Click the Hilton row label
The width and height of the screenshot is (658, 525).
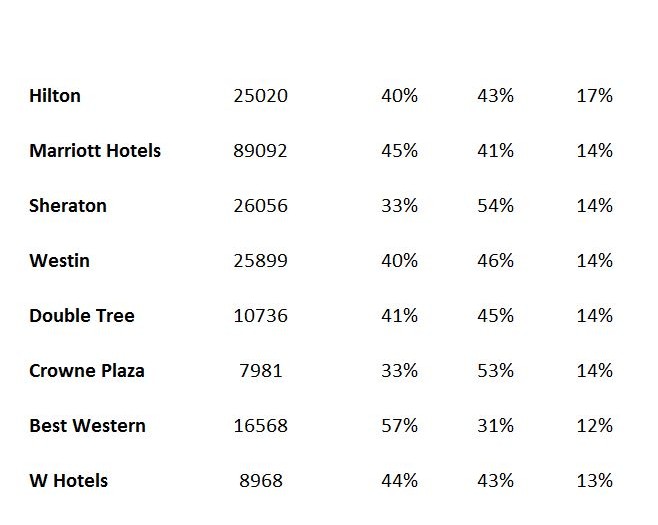click(x=55, y=96)
